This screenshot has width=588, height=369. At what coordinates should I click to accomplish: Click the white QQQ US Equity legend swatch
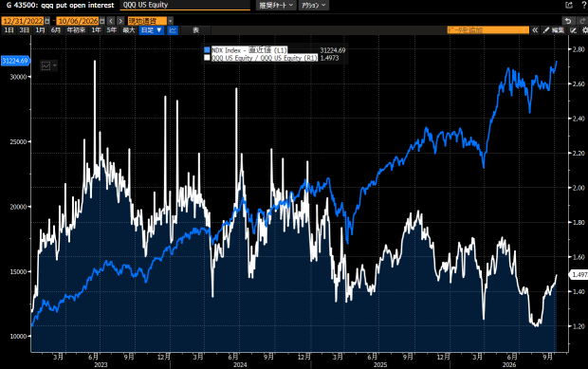(x=207, y=58)
